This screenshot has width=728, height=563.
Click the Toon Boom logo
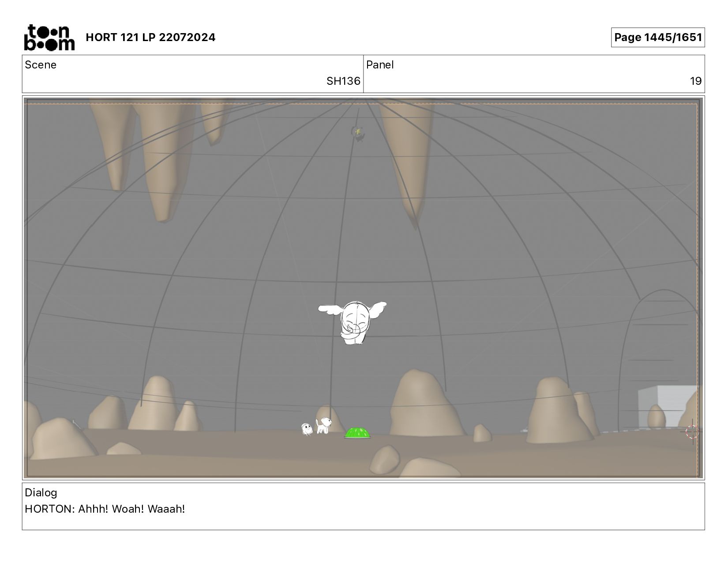click(49, 38)
